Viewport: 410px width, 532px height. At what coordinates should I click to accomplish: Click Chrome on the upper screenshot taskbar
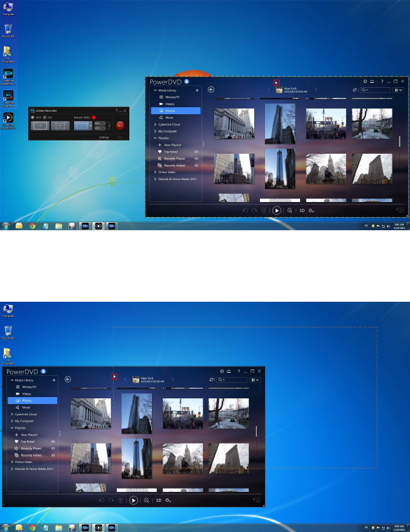click(x=32, y=226)
